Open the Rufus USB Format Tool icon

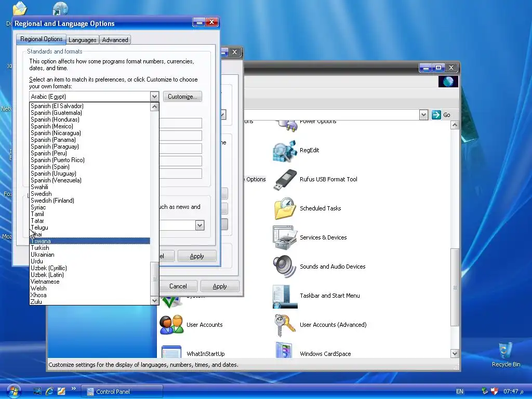285,179
